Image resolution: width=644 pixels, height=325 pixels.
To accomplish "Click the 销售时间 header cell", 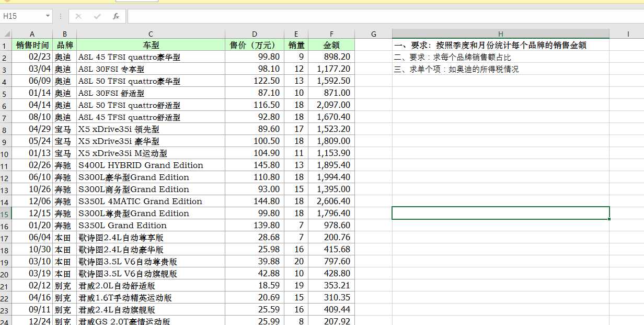I will click(x=32, y=45).
